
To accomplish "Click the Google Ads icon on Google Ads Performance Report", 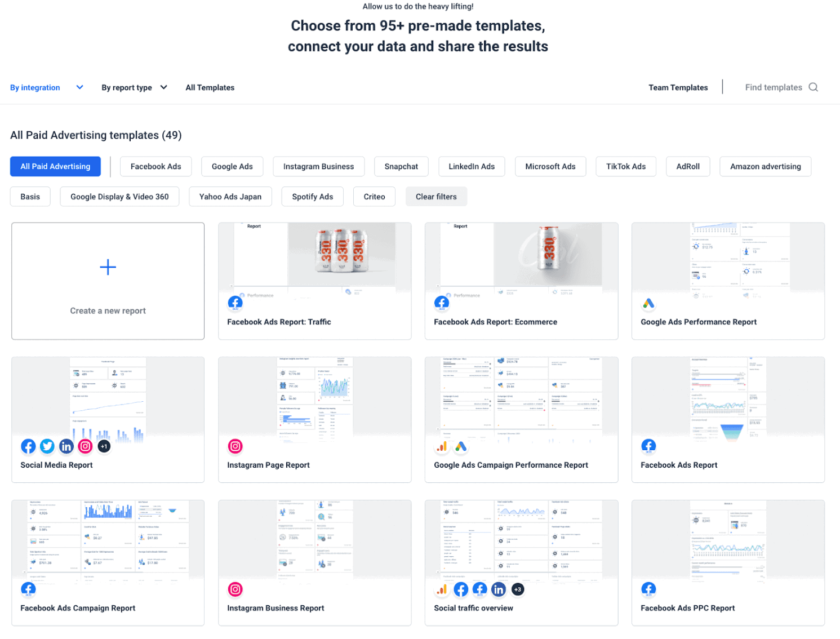I will (648, 303).
